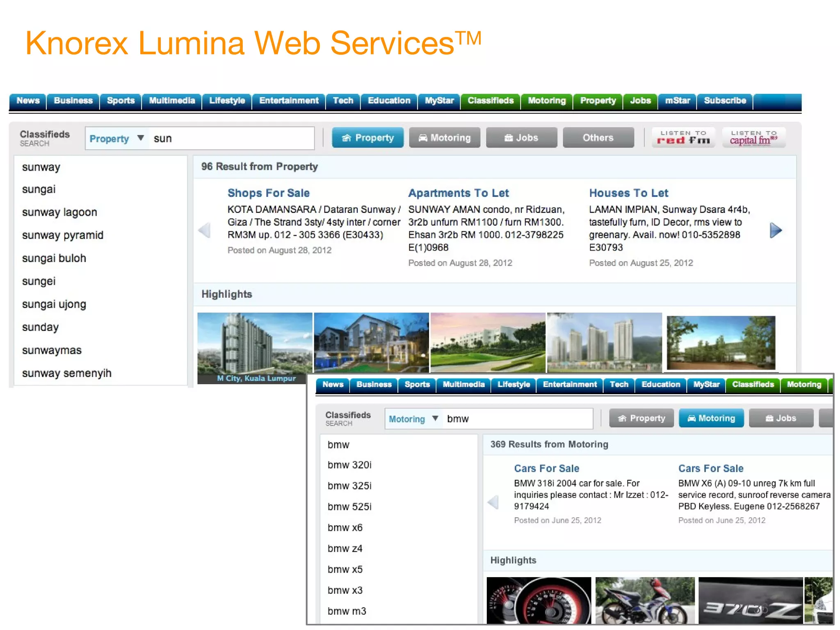Go to the Subscribe tab
This screenshot has width=840, height=630.
click(x=725, y=101)
